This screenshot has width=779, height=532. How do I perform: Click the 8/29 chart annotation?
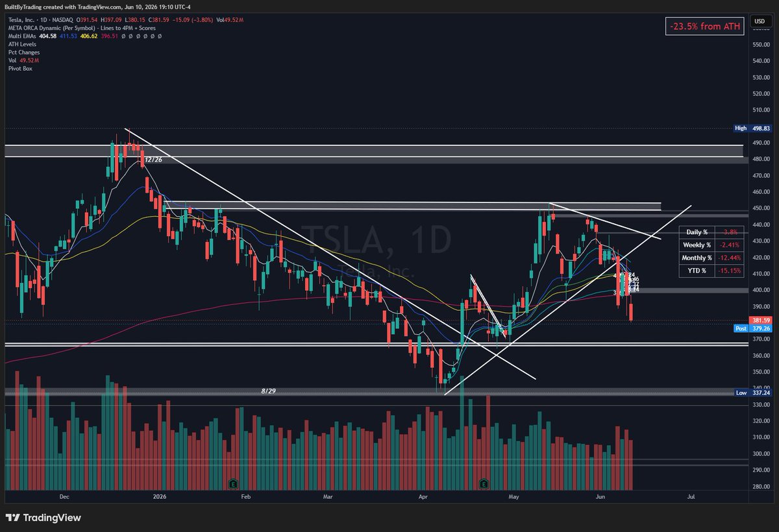pyautogui.click(x=269, y=392)
